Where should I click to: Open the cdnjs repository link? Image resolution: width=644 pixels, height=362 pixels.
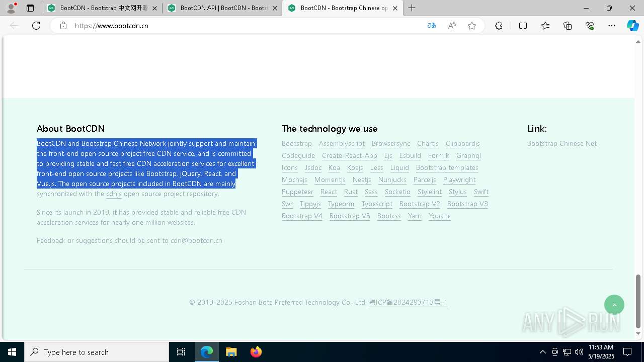click(x=114, y=194)
